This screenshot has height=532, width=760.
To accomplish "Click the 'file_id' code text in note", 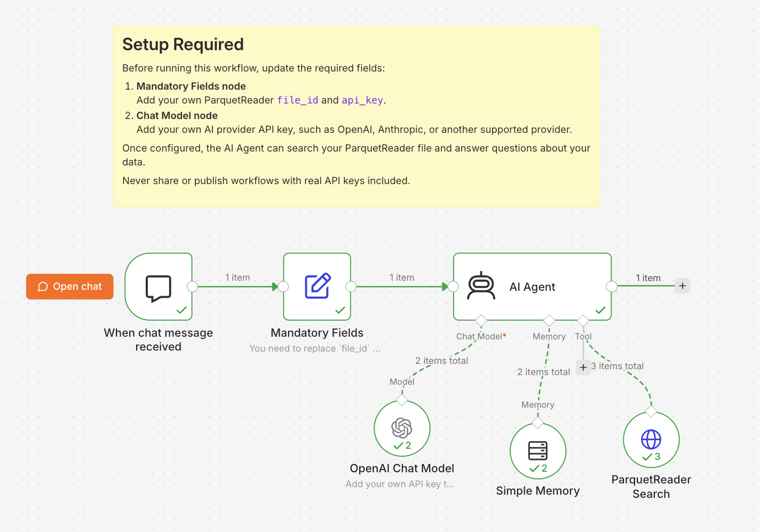I will click(298, 100).
